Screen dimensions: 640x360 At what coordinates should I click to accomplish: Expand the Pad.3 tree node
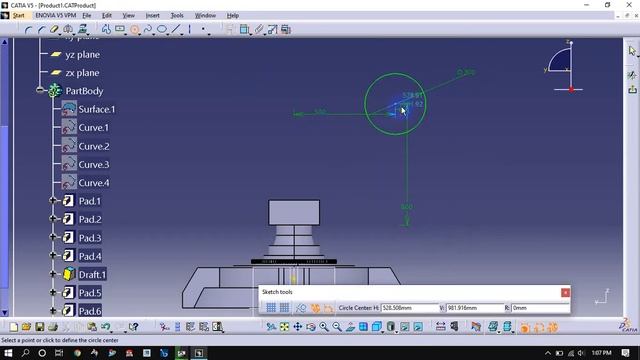(x=53, y=237)
